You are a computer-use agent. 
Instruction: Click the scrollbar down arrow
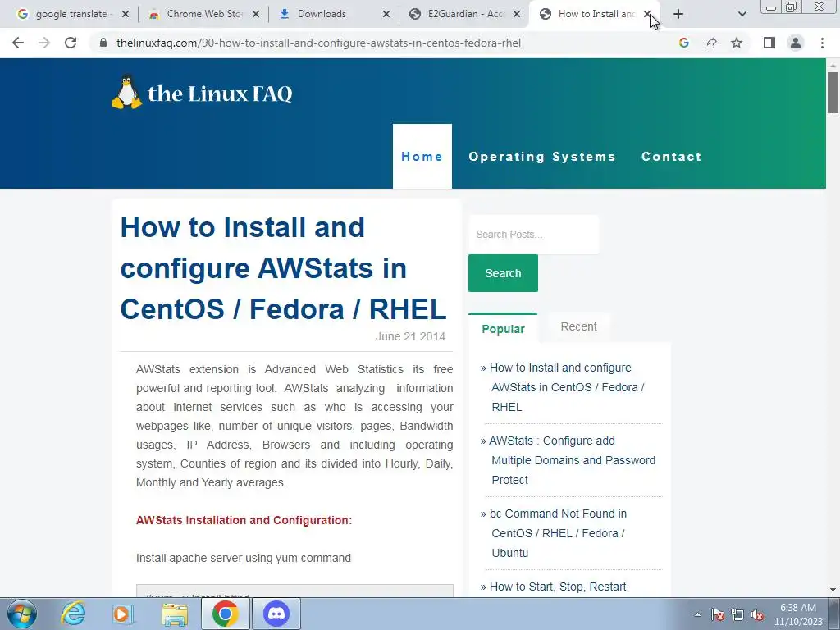coord(833,590)
